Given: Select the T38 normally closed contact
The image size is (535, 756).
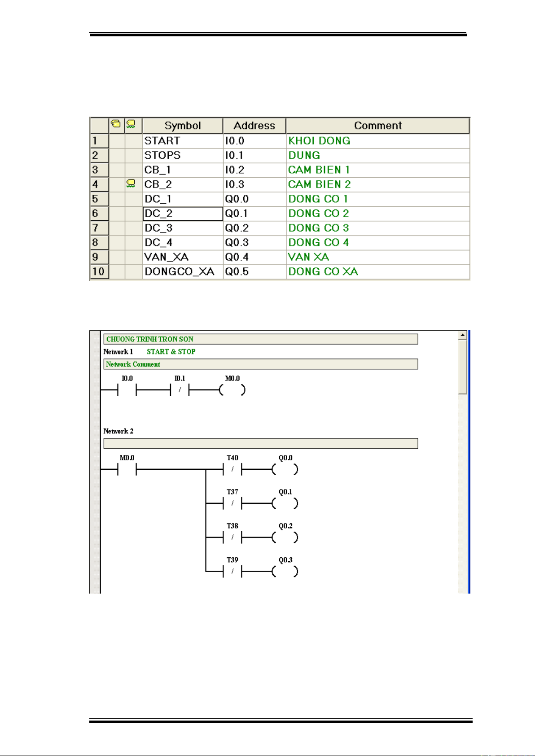Looking at the screenshot, I should pyautogui.click(x=232, y=538).
